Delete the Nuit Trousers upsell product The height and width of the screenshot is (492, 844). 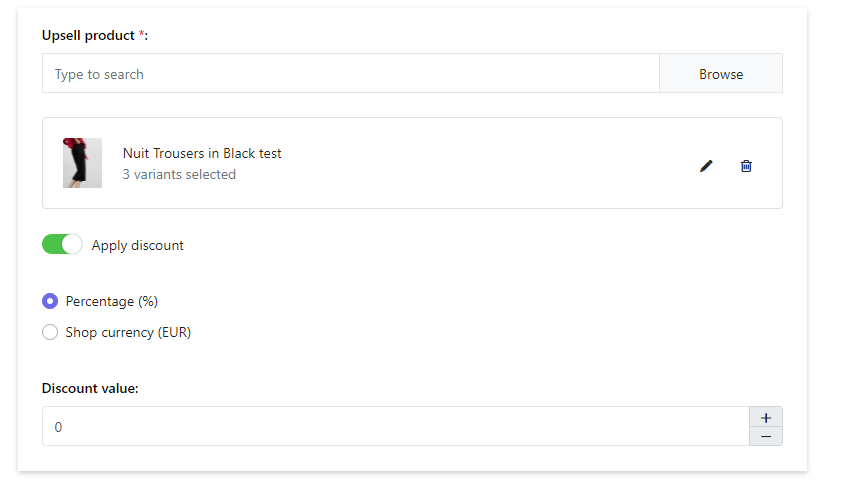pos(746,166)
